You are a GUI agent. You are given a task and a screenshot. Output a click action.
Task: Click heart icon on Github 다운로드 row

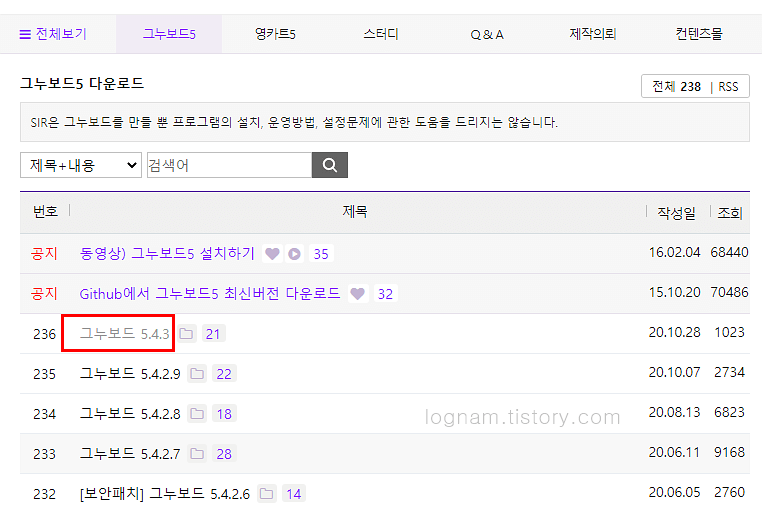tap(358, 294)
